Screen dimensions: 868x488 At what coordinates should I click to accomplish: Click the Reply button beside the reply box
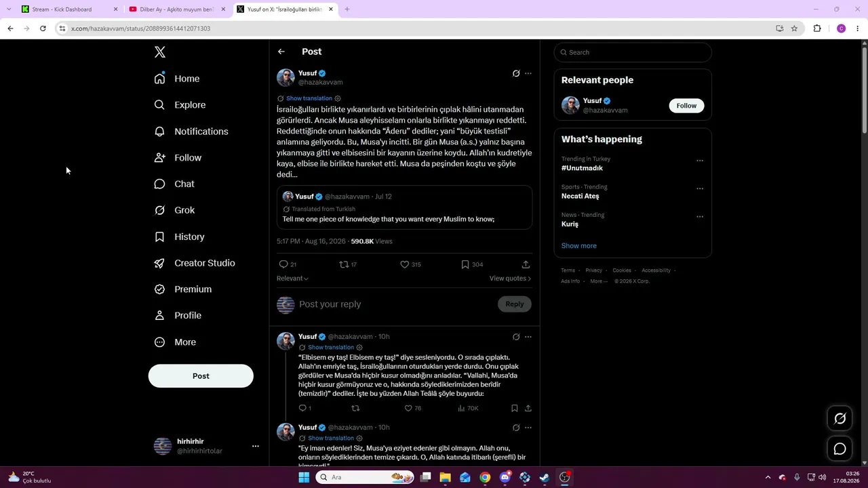point(515,304)
